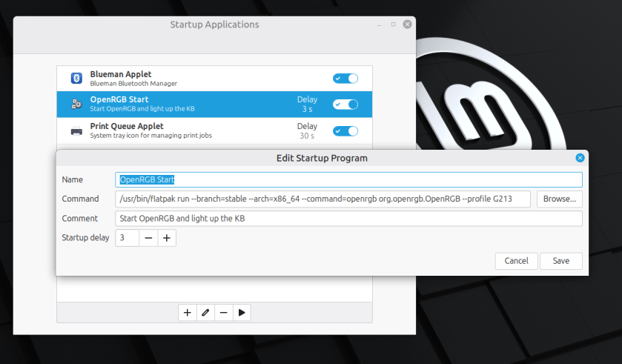Viewport: 622px width, 364px height.
Task: Click into the Name text field
Action: (348, 179)
